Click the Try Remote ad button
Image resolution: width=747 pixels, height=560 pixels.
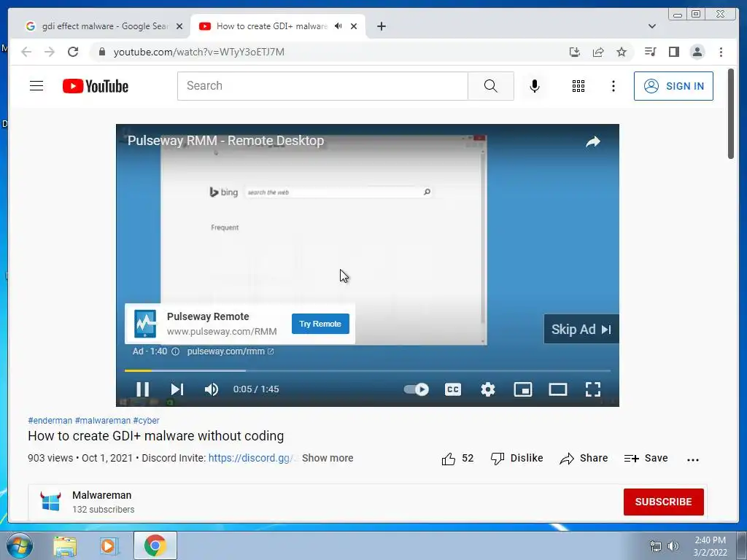(320, 324)
